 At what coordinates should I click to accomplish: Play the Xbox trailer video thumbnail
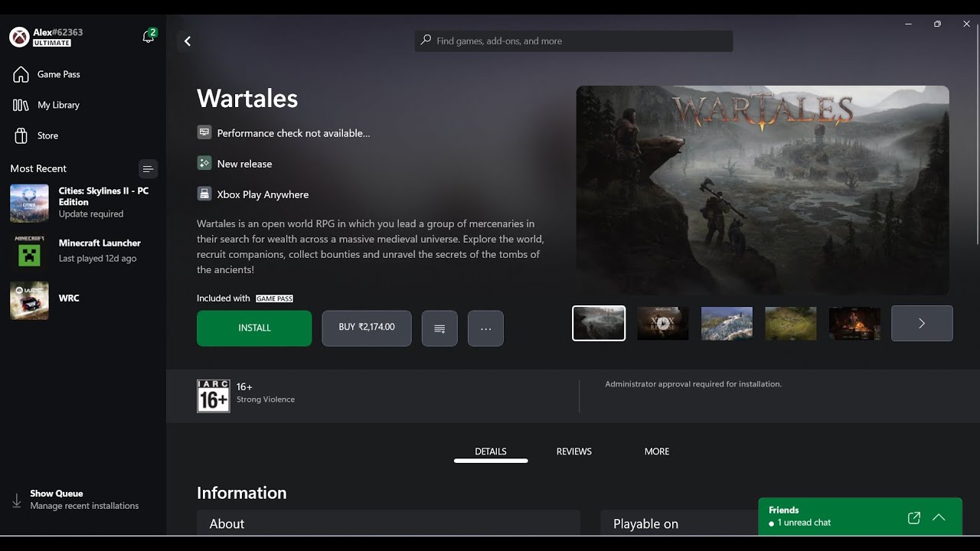(663, 323)
